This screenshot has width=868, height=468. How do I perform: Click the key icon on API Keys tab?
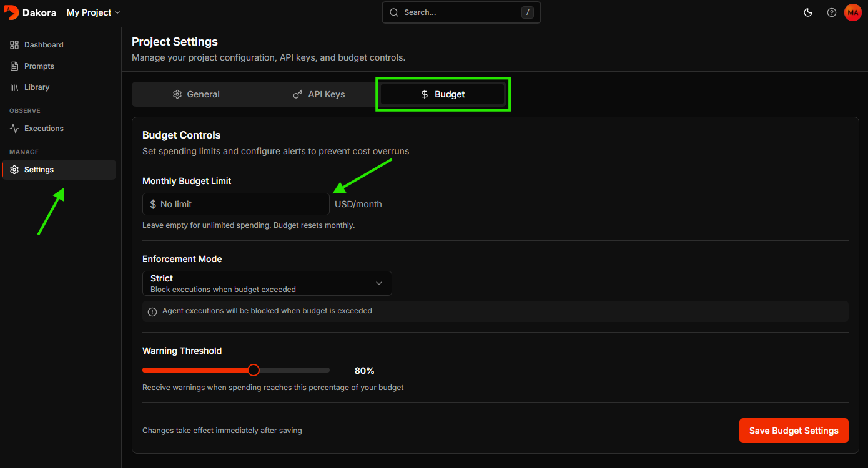pyautogui.click(x=298, y=94)
